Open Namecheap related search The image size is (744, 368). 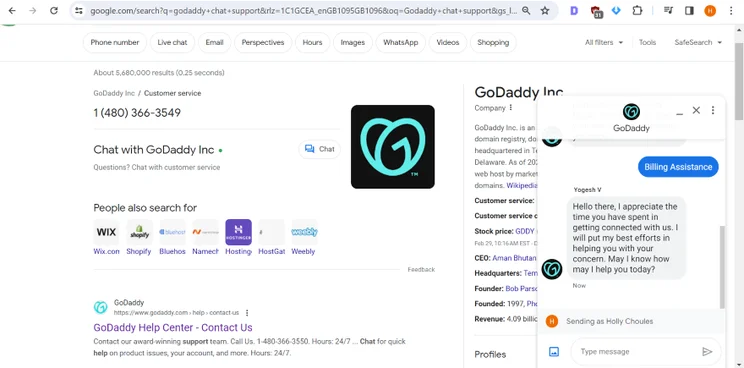point(205,238)
